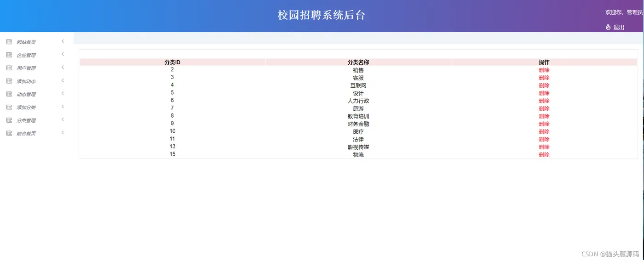Click the 分类ID column header
The image size is (644, 260).
tap(172, 62)
